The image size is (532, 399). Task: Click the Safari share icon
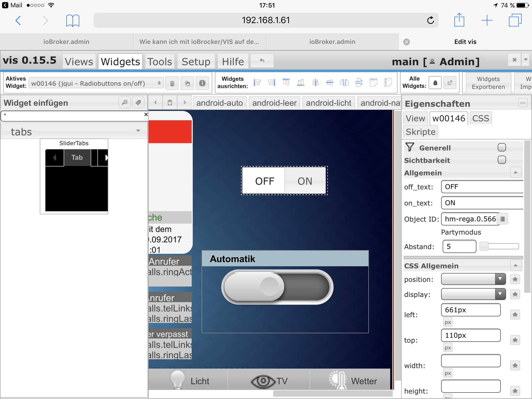click(x=459, y=20)
